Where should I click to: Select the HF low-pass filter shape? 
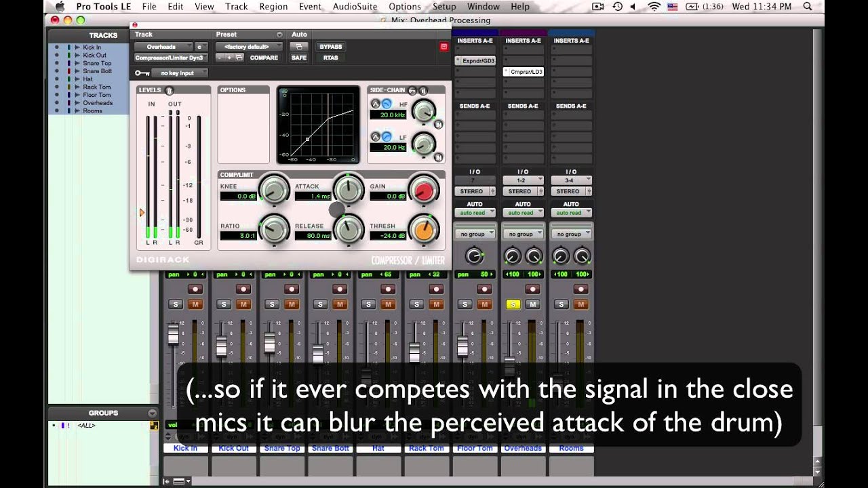387,104
